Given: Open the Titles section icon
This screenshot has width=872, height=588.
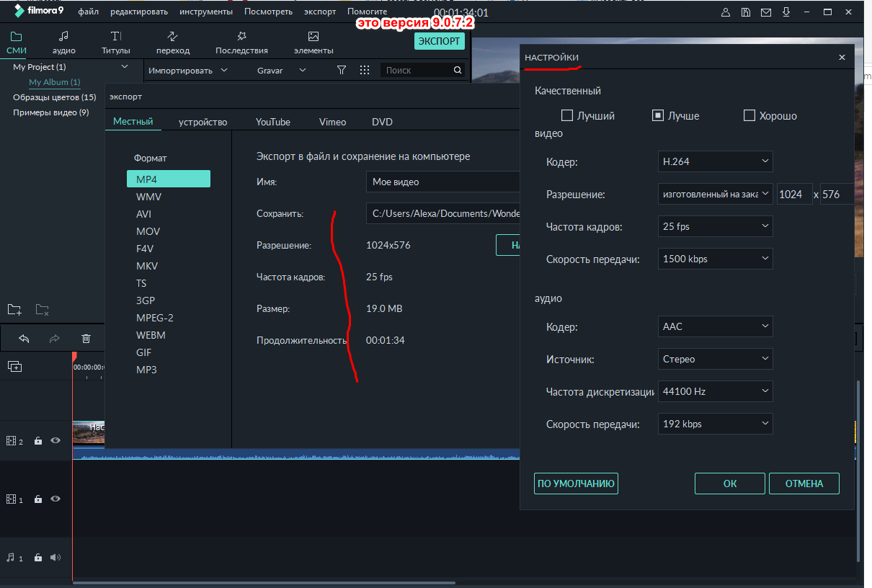Looking at the screenshot, I should [x=115, y=37].
